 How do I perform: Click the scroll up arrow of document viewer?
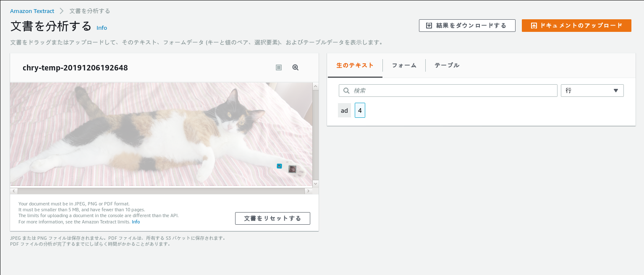click(316, 86)
